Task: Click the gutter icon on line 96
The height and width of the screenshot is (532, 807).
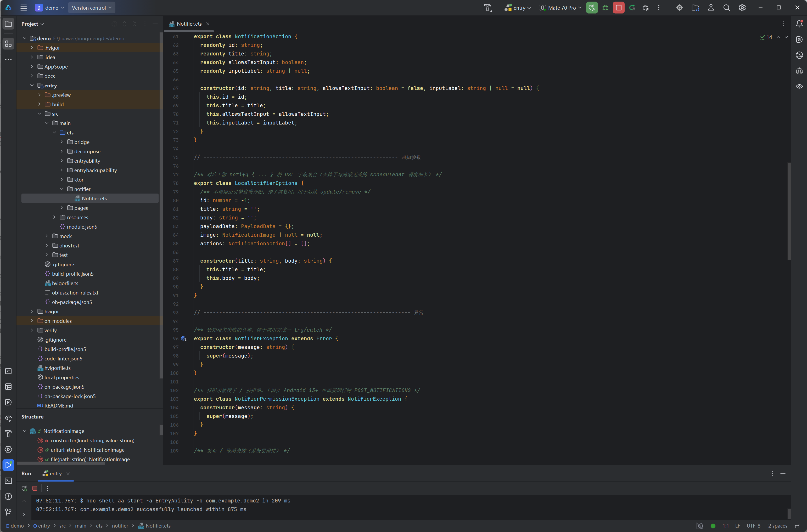Action: (x=184, y=339)
